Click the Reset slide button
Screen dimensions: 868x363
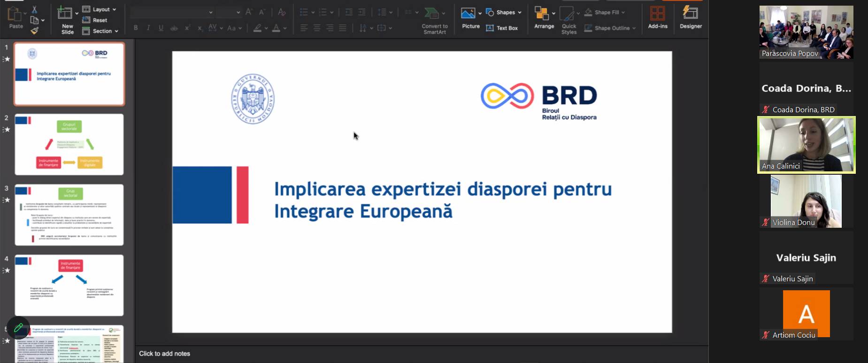click(95, 20)
